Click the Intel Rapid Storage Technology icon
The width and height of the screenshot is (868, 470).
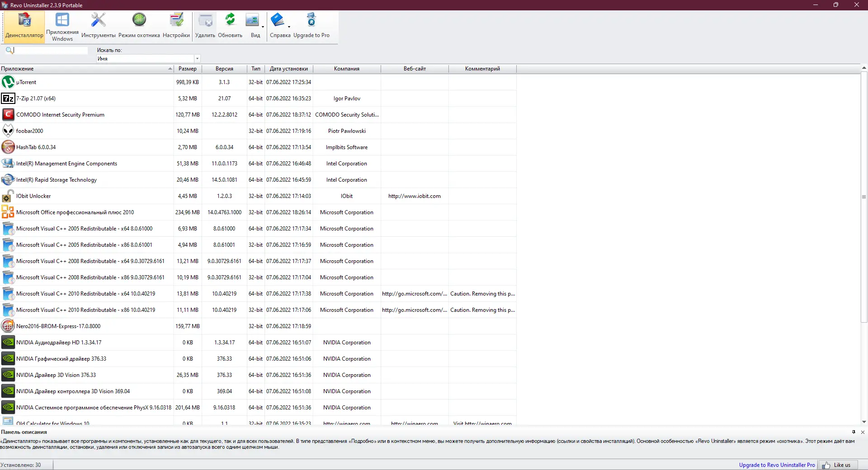[8, 180]
